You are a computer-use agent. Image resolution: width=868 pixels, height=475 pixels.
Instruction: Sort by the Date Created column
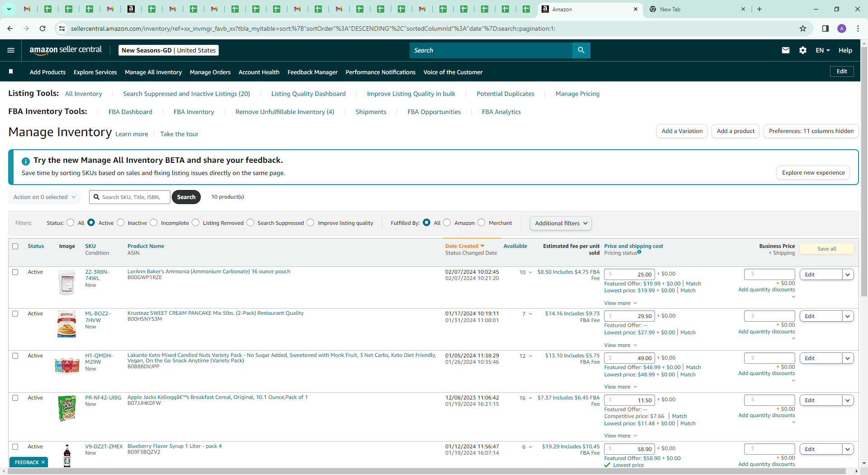(x=465, y=246)
